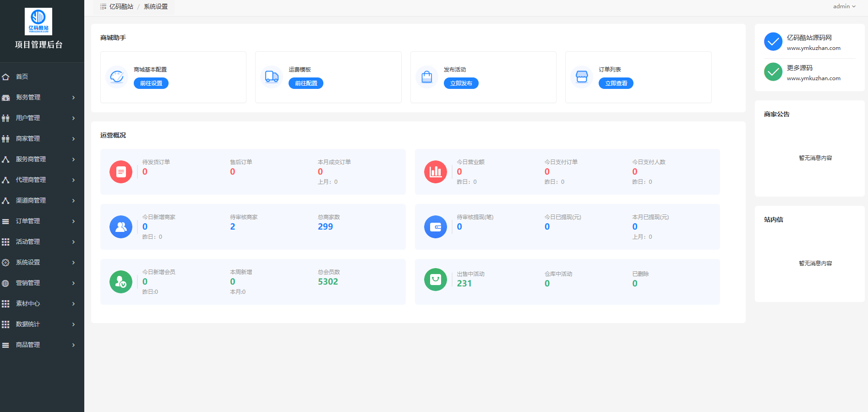
Task: Open 订单管理 in the sidebar
Action: [38, 221]
